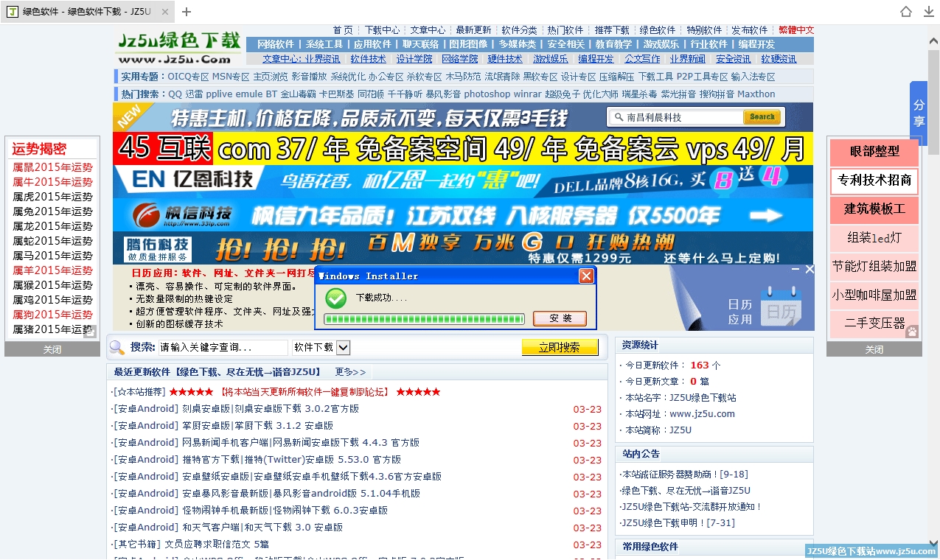Open 下载中心 navigation item
Image resolution: width=940 pixels, height=560 pixels.
click(382, 30)
